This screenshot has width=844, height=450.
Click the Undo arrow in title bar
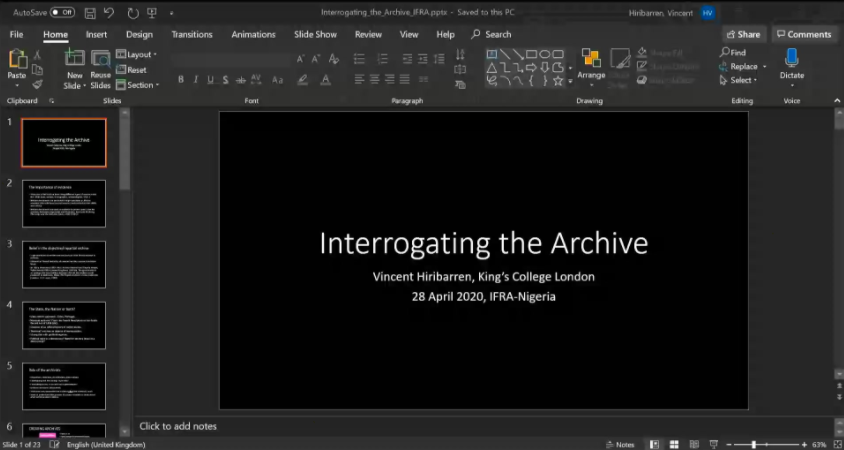109,12
